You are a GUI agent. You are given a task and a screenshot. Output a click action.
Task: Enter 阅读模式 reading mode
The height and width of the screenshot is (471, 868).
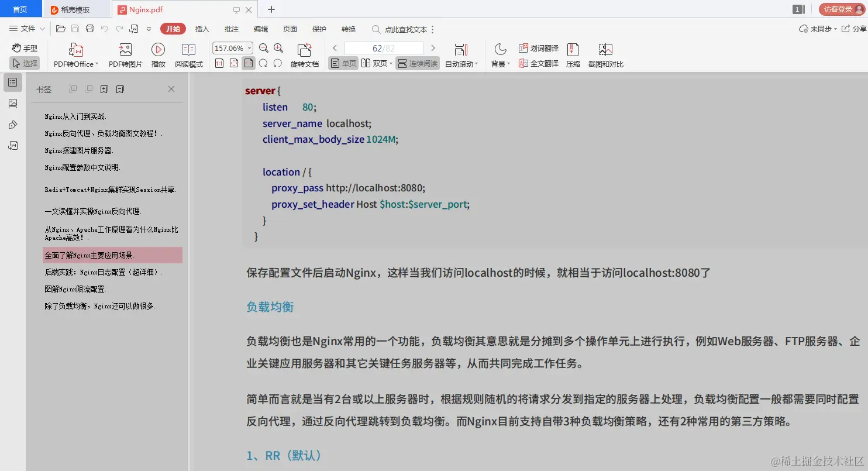click(188, 54)
